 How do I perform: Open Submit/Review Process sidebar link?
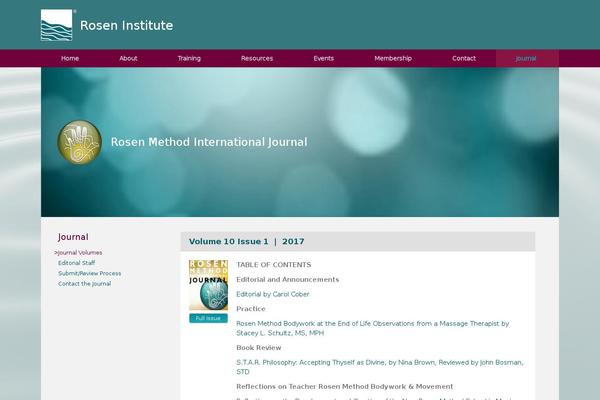[90, 273]
